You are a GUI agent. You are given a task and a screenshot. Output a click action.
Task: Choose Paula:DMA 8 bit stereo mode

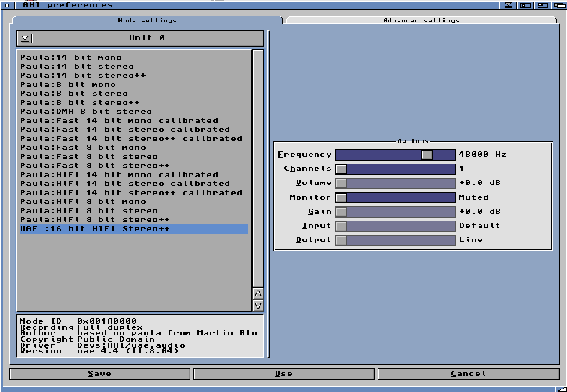(x=86, y=112)
